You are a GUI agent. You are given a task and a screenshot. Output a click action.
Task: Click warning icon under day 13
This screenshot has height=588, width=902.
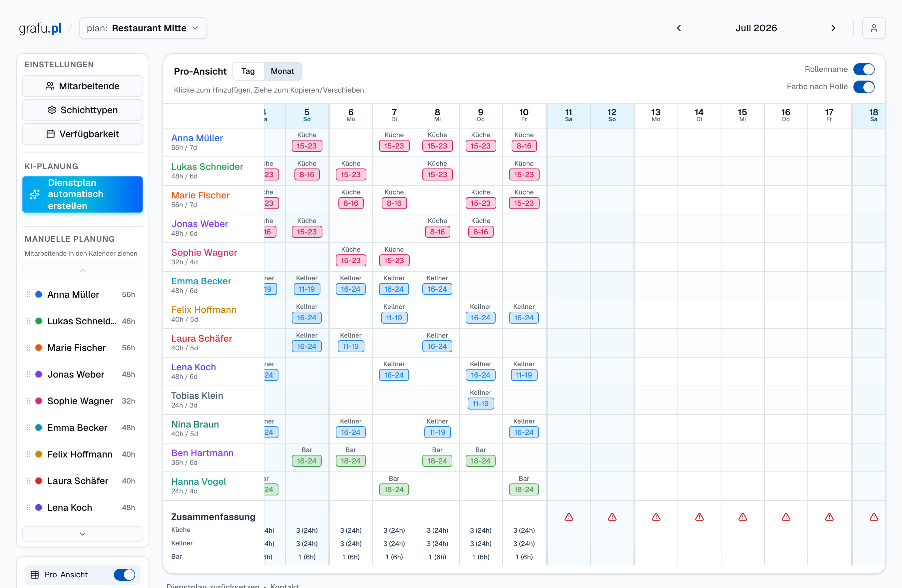coord(656,517)
